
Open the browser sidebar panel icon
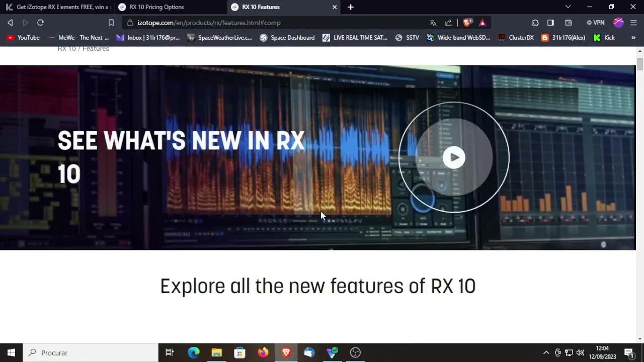click(550, 22)
